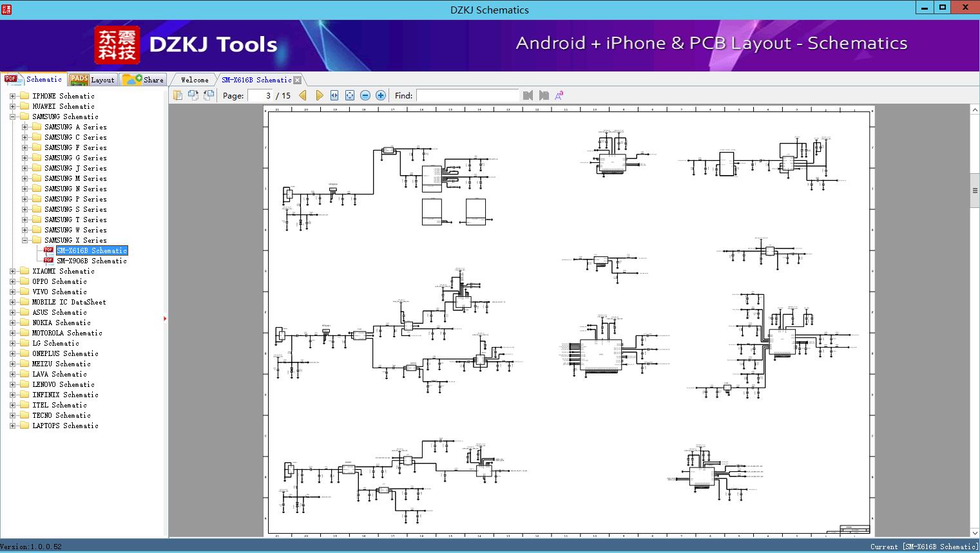
Task: Click the Find search text field
Action: pos(467,95)
